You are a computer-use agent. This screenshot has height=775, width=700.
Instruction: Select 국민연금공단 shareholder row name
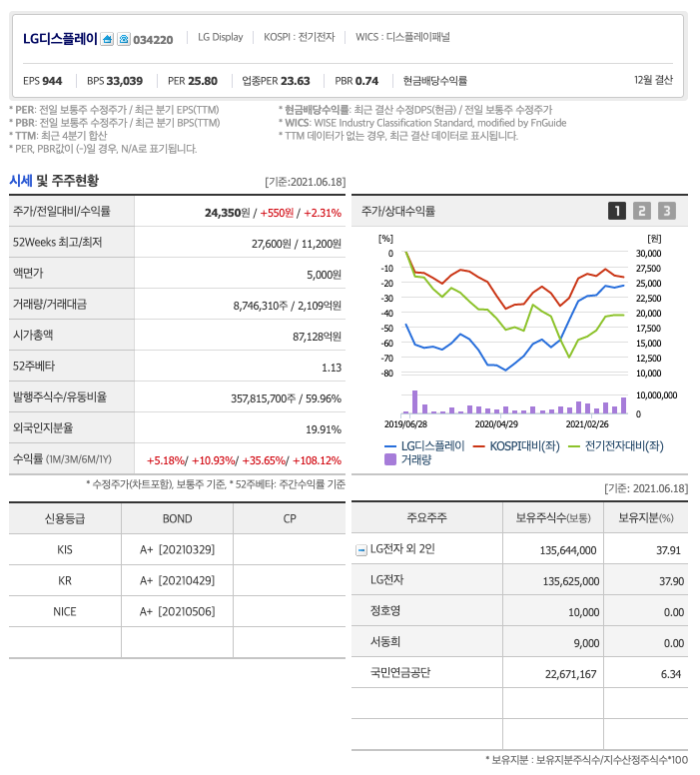click(x=400, y=673)
